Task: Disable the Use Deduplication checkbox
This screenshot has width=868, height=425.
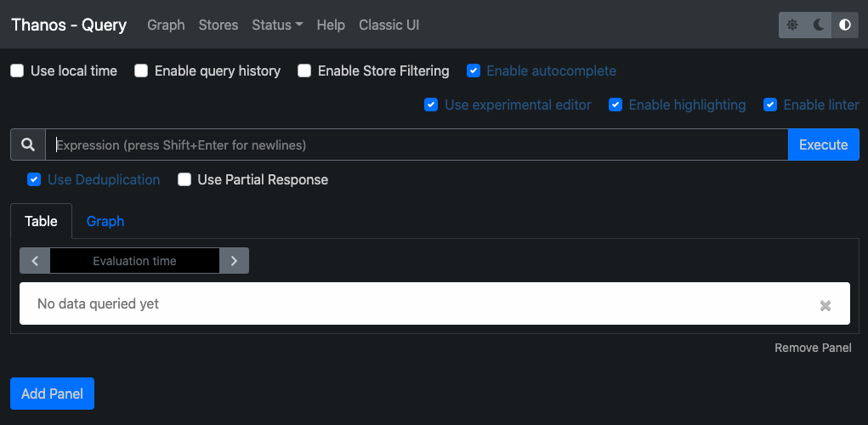Action: 34,179
